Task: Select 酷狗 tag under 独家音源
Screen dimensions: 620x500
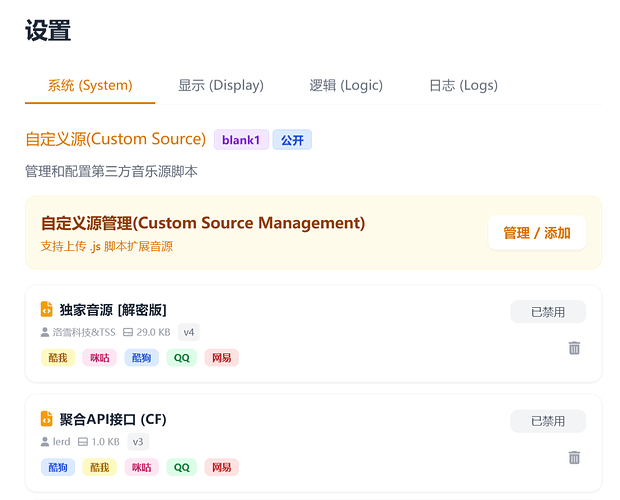Action: coord(142,358)
